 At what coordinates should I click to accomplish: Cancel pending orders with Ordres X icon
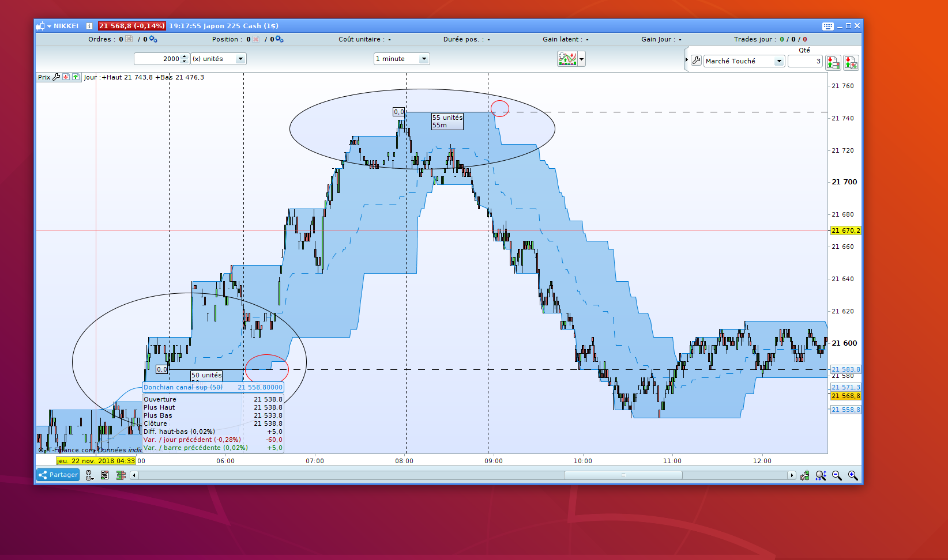129,39
